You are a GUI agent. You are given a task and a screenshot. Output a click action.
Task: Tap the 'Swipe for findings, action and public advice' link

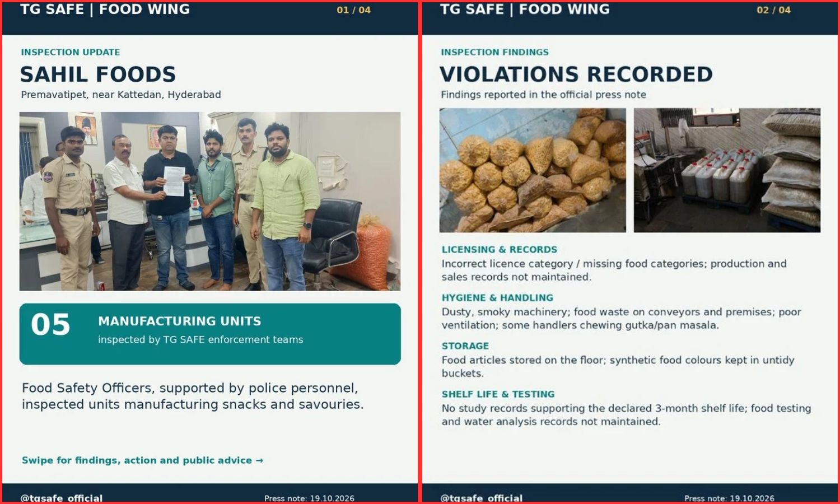[142, 460]
